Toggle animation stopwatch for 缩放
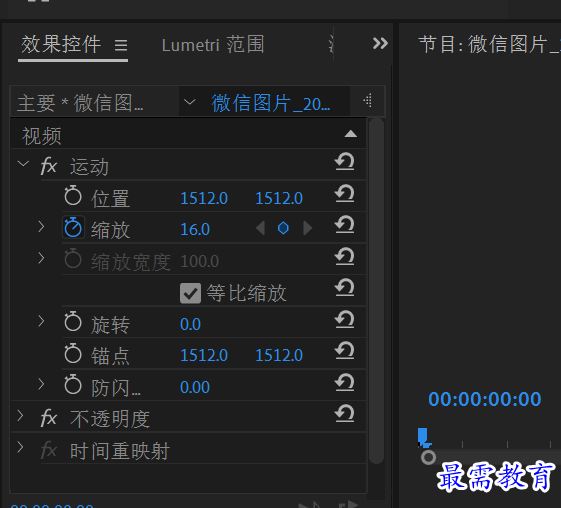 (73, 227)
